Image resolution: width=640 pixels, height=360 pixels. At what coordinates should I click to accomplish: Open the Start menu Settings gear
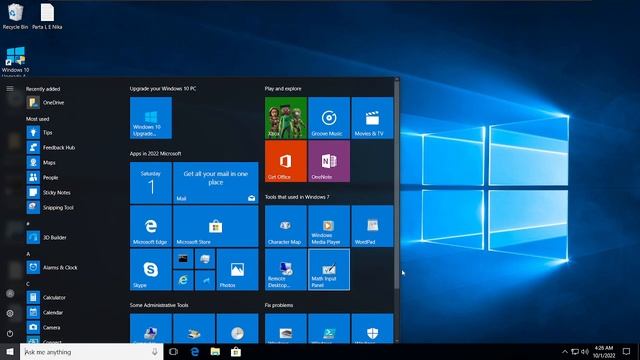(x=10, y=313)
